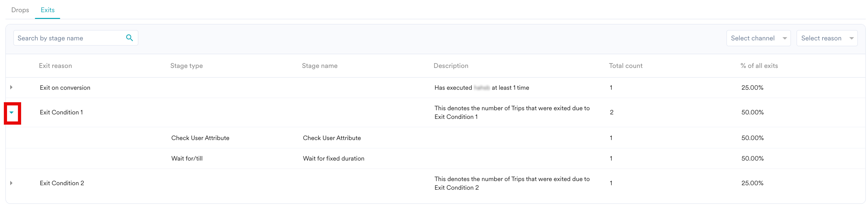Click the Description column header

(451, 66)
